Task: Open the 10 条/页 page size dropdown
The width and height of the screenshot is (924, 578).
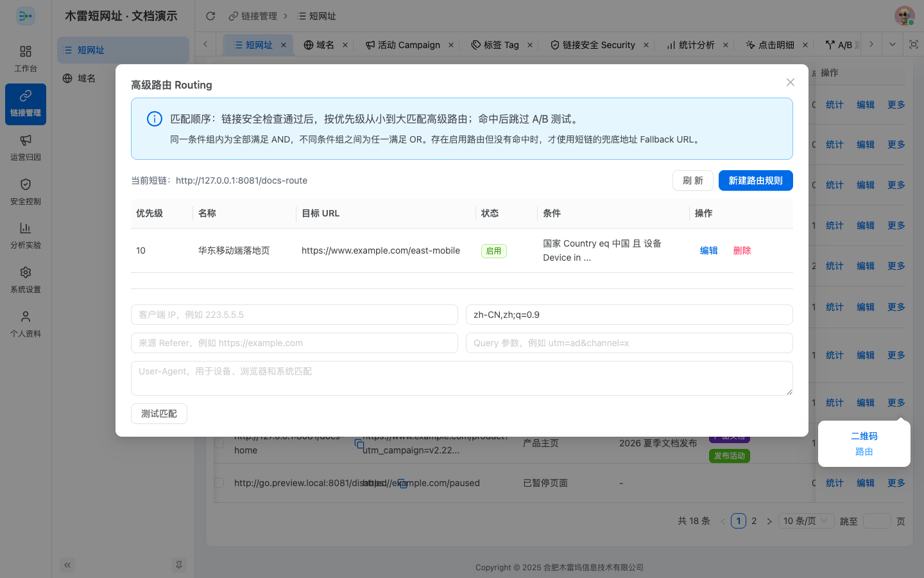Action: coord(806,521)
